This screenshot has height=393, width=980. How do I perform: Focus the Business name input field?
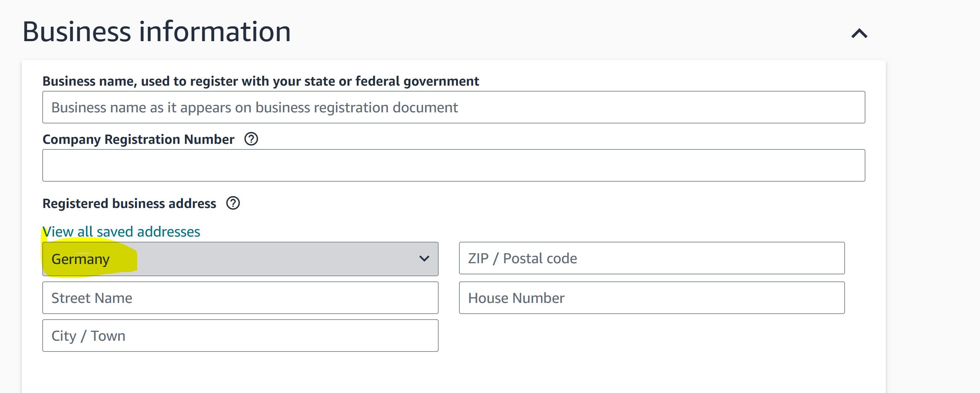pos(454,107)
